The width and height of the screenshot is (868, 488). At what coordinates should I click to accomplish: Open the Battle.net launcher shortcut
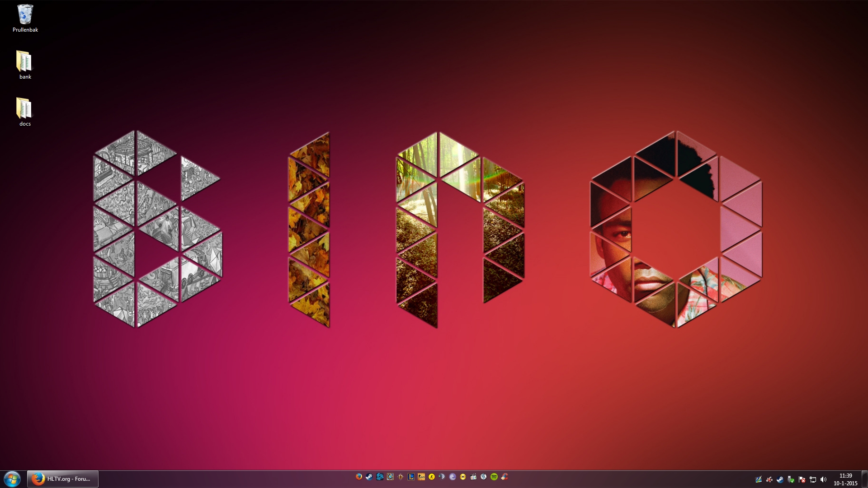click(x=380, y=477)
